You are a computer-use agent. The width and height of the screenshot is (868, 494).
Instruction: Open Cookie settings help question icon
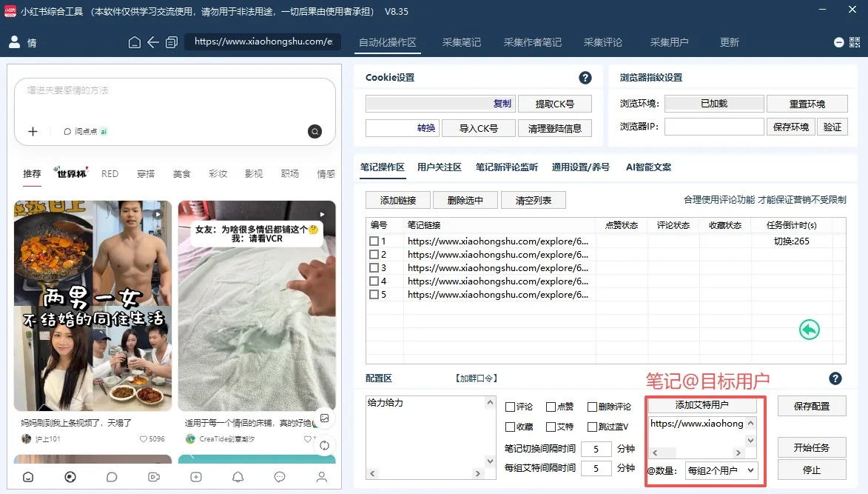point(585,78)
